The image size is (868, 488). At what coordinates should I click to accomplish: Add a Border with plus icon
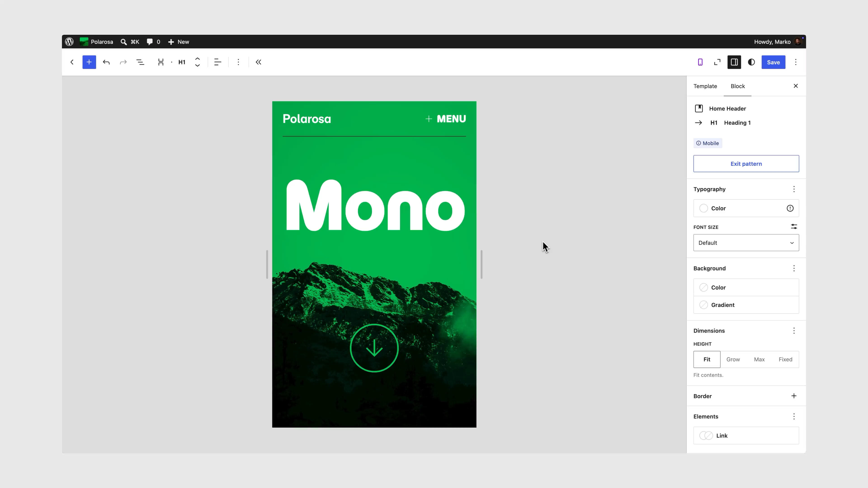click(x=794, y=396)
